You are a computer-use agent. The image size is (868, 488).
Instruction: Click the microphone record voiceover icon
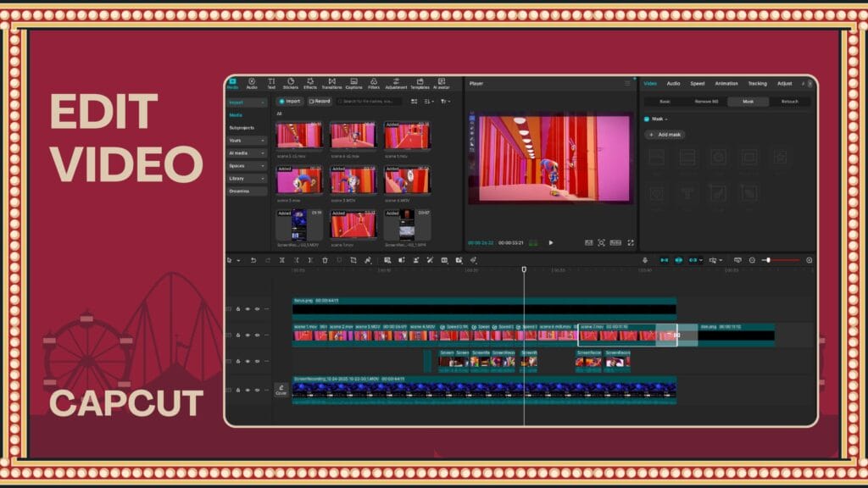pos(645,260)
